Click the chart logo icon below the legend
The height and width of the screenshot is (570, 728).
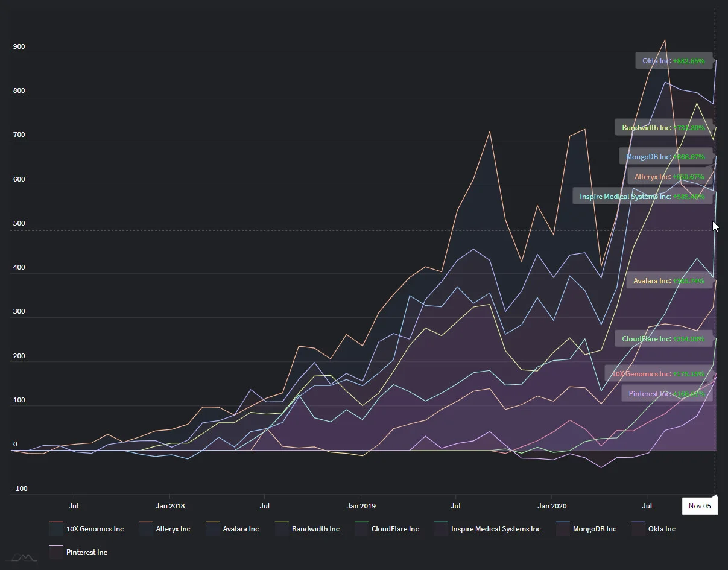25,557
